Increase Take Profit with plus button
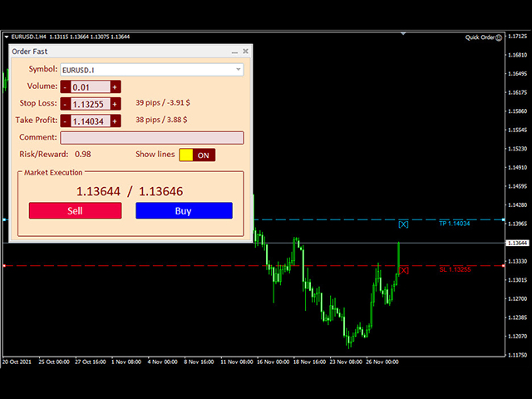The image size is (532, 399). pos(116,121)
